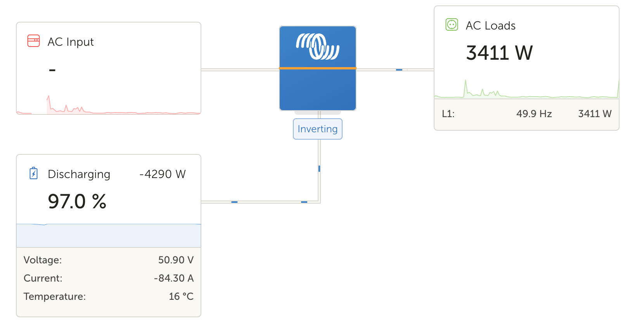This screenshot has height=332, width=644.
Task: Select the 16 °C Temperature row value
Action: coord(181,296)
